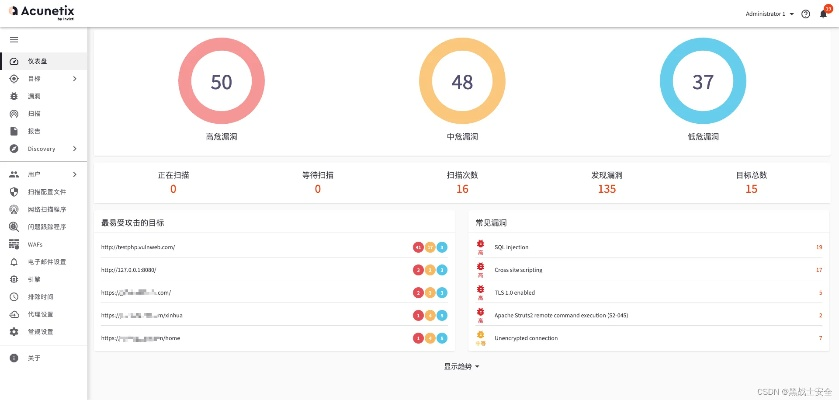
Task: Select 仪表盘 in the sidebar menu
Action: click(x=40, y=61)
